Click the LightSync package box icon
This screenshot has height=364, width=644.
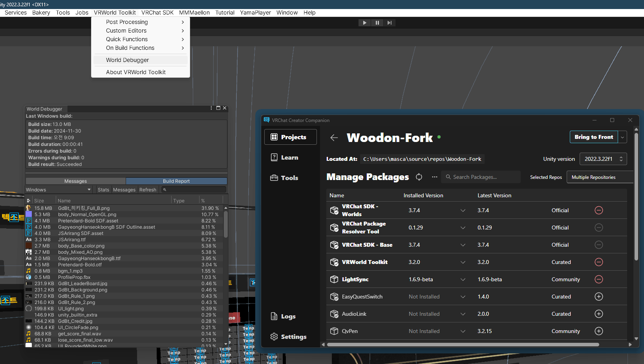pyautogui.click(x=334, y=279)
